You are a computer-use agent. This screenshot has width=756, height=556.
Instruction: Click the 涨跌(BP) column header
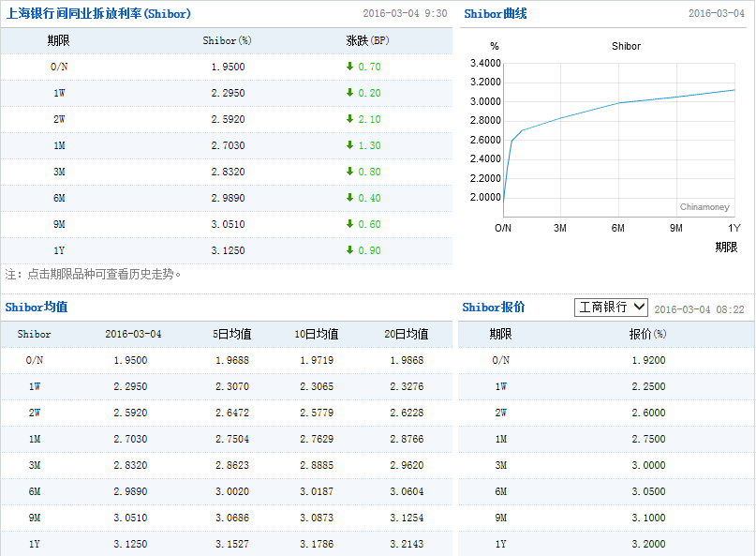pyautogui.click(x=366, y=41)
